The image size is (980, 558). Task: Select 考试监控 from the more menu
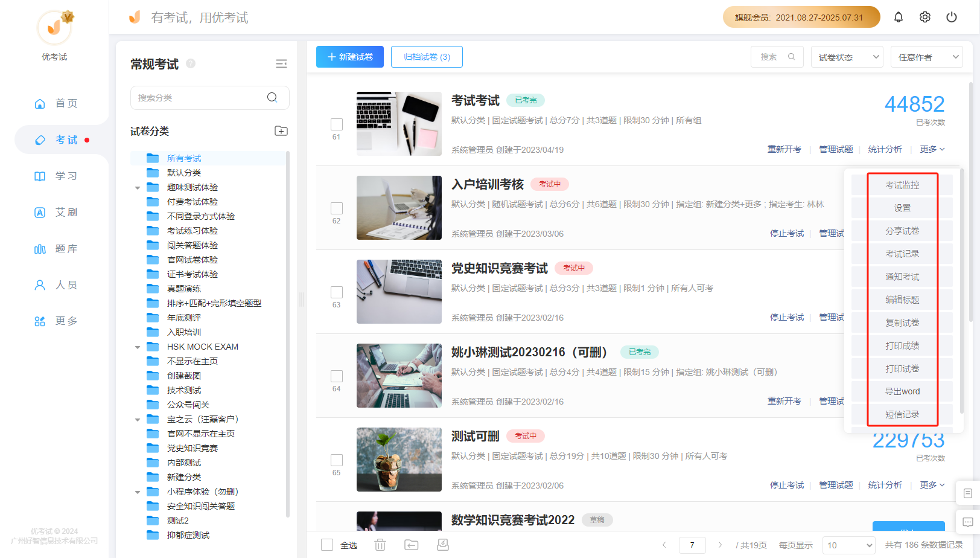click(902, 185)
